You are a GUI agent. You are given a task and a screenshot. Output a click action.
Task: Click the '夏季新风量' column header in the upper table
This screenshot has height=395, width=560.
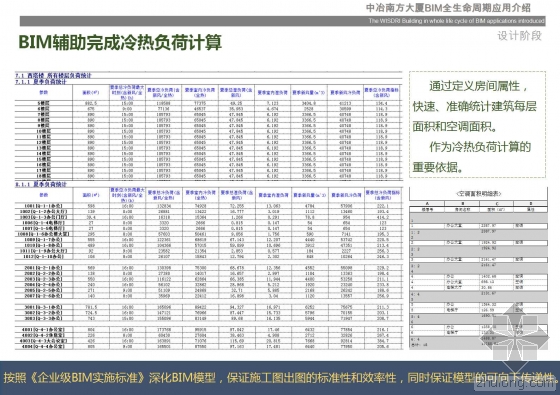[309, 93]
